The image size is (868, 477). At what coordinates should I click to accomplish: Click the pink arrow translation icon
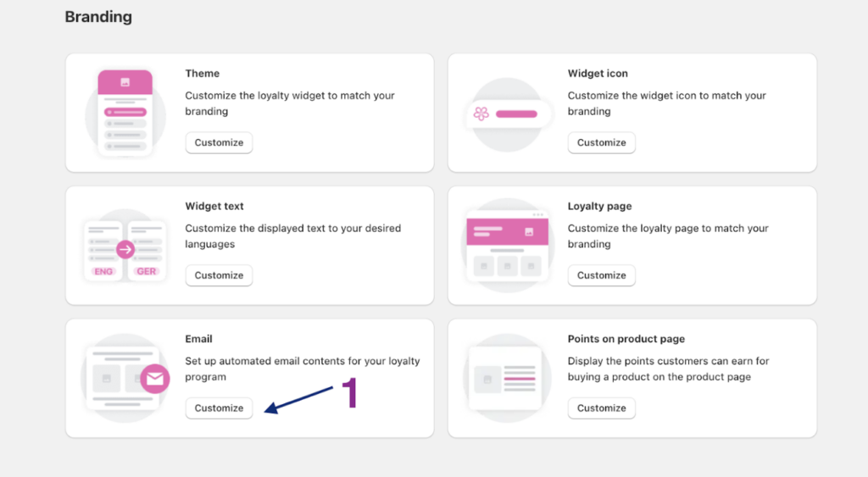[125, 249]
